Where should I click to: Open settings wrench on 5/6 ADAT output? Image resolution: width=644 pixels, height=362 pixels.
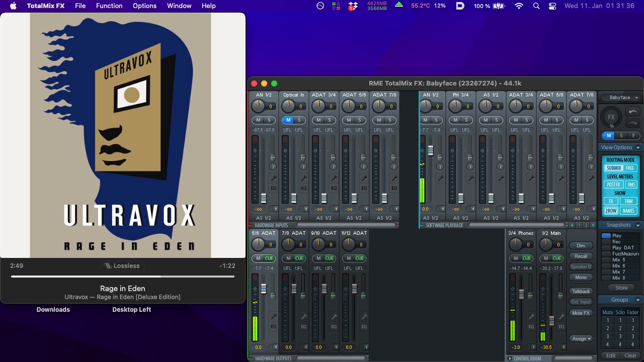pos(273,316)
